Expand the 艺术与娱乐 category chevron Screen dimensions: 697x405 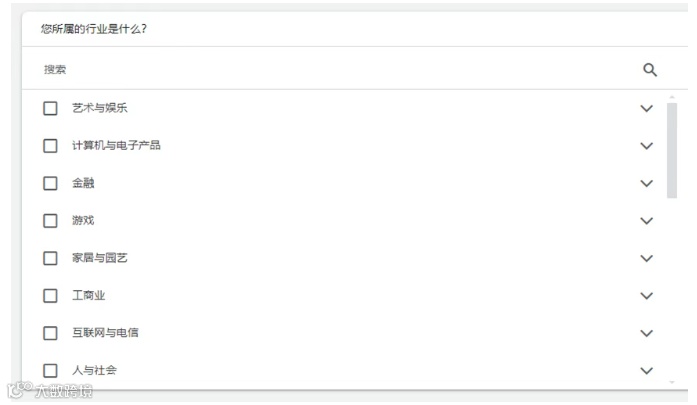(646, 108)
